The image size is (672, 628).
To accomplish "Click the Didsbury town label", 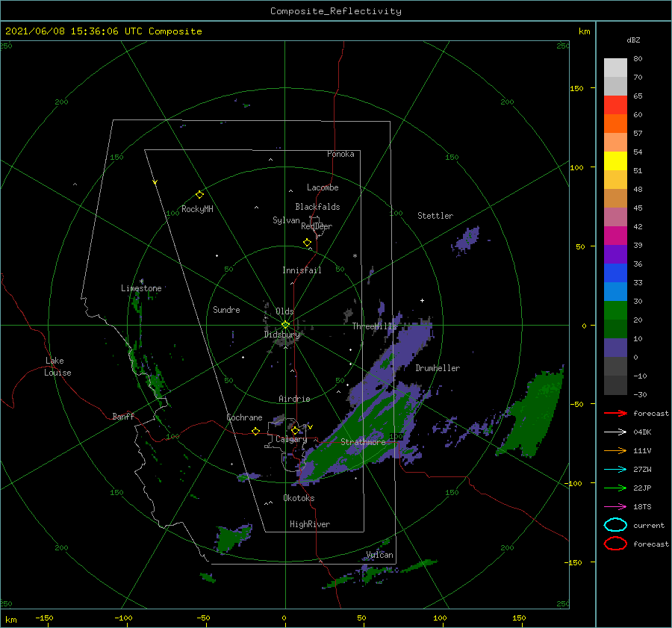I will click(x=281, y=335).
